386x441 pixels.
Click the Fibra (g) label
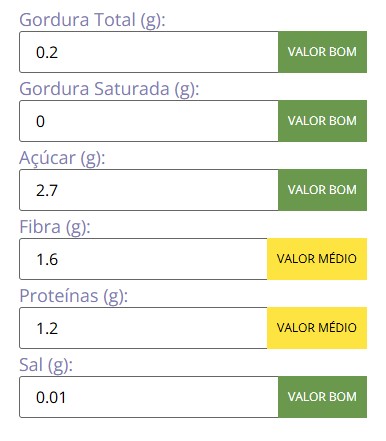point(55,227)
